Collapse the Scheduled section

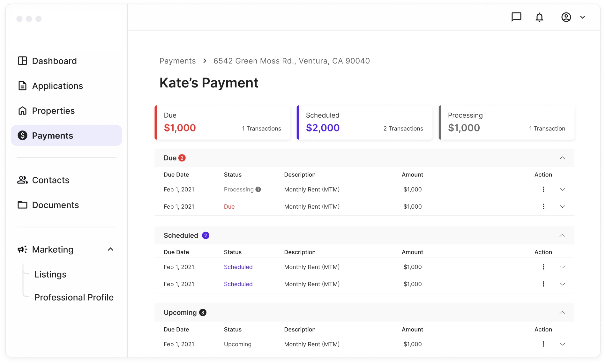pyautogui.click(x=562, y=235)
